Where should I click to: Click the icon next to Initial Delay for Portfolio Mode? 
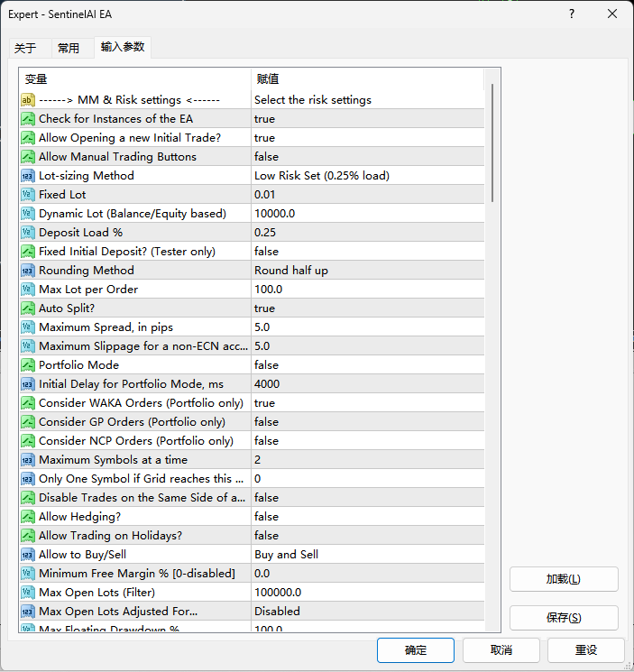tap(28, 384)
